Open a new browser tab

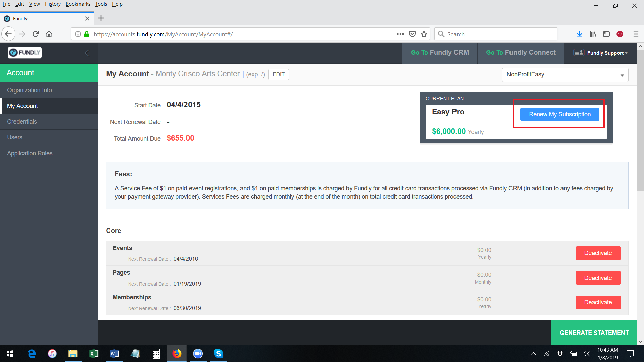click(x=101, y=18)
